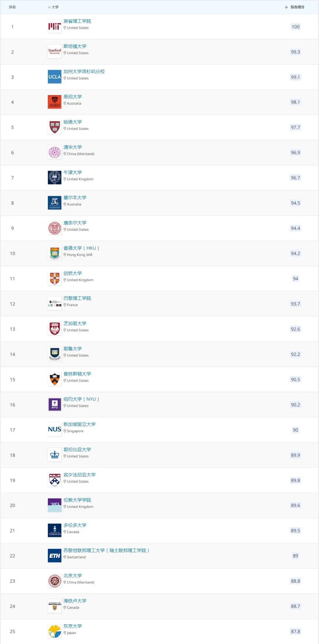Viewport: 319px width, 644px height.
Task: Click the University of Sydney crest
Action: (54, 102)
